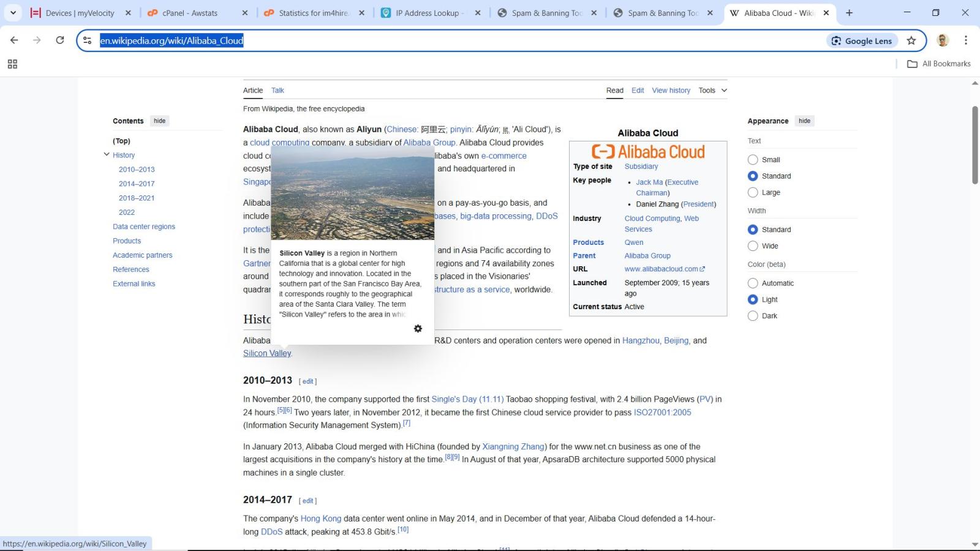Screen dimensions: 980x551
Task: Expand the Tools dropdown menu
Action: 713,91
